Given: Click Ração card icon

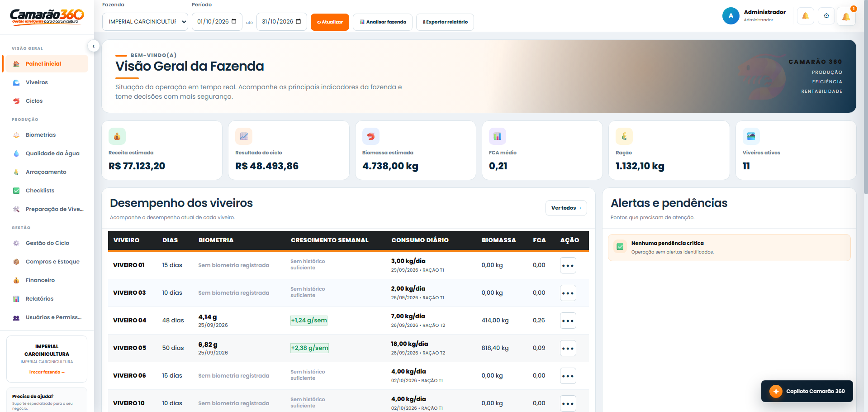Looking at the screenshot, I should [x=624, y=136].
